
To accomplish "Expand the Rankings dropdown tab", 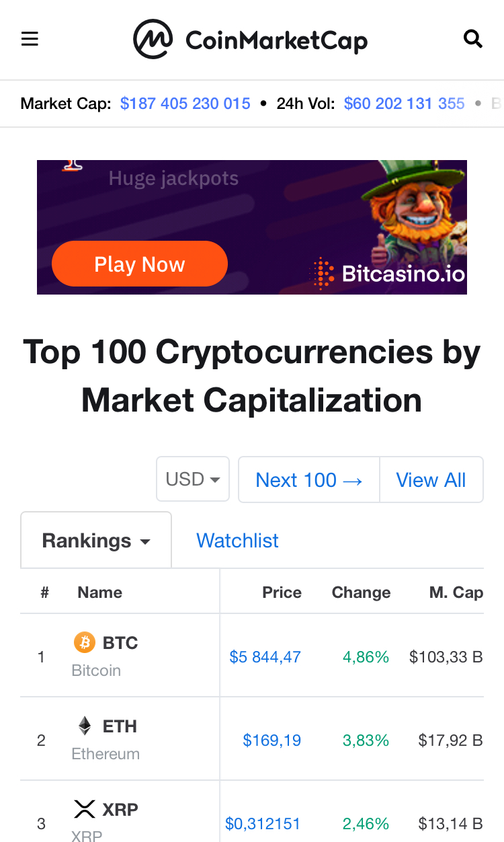I will 96,541.
